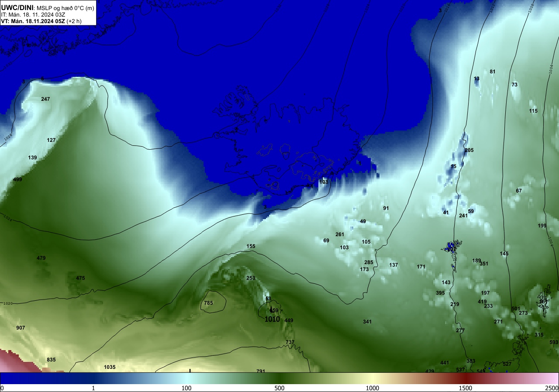Screen dimensions: 559x392
Task: Click the 1020 isobar label
Action: 7,303
